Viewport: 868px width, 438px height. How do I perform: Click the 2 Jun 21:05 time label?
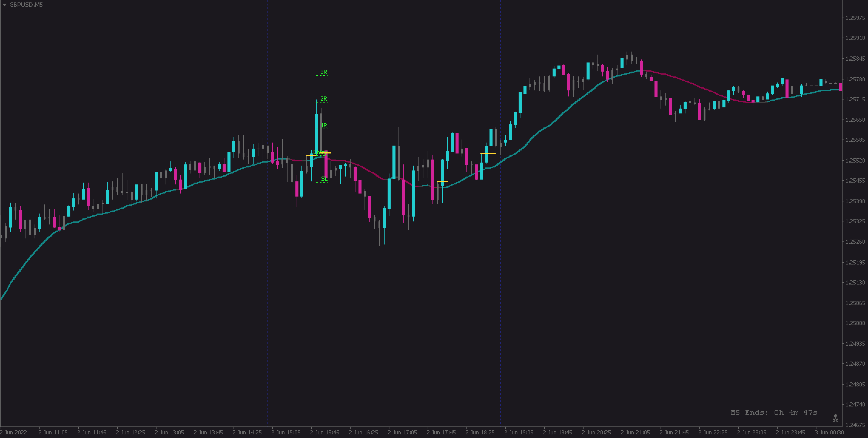[x=635, y=432]
